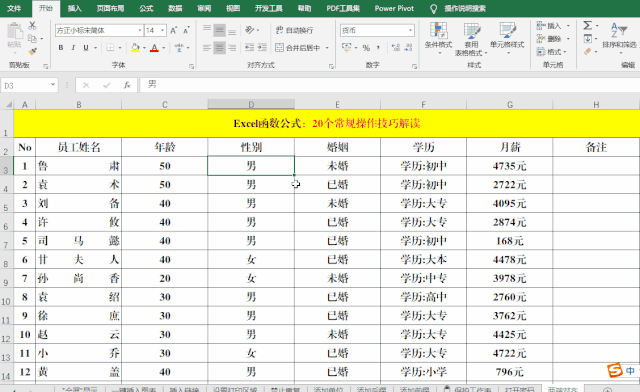This screenshot has width=640, height=392.
Task: Click the Insert Function fx icon
Action: (127, 85)
